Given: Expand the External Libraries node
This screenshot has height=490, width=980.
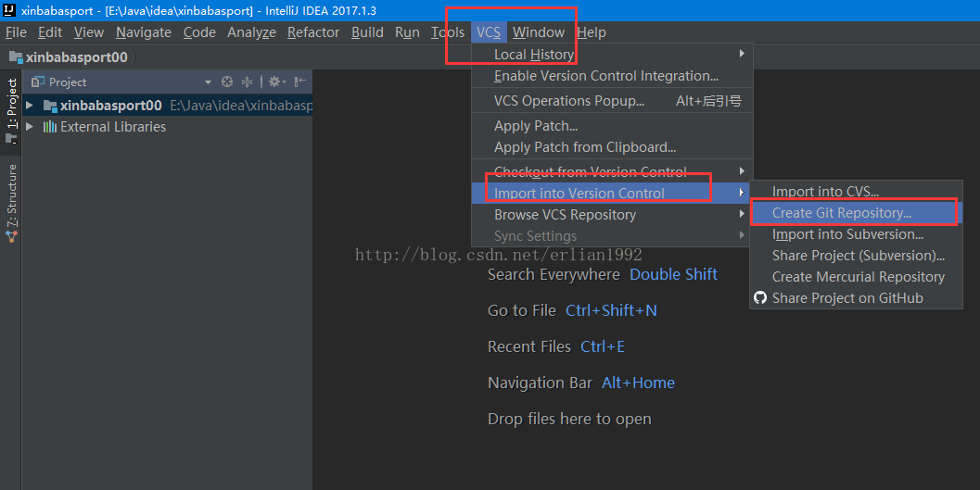Looking at the screenshot, I should 30,127.
